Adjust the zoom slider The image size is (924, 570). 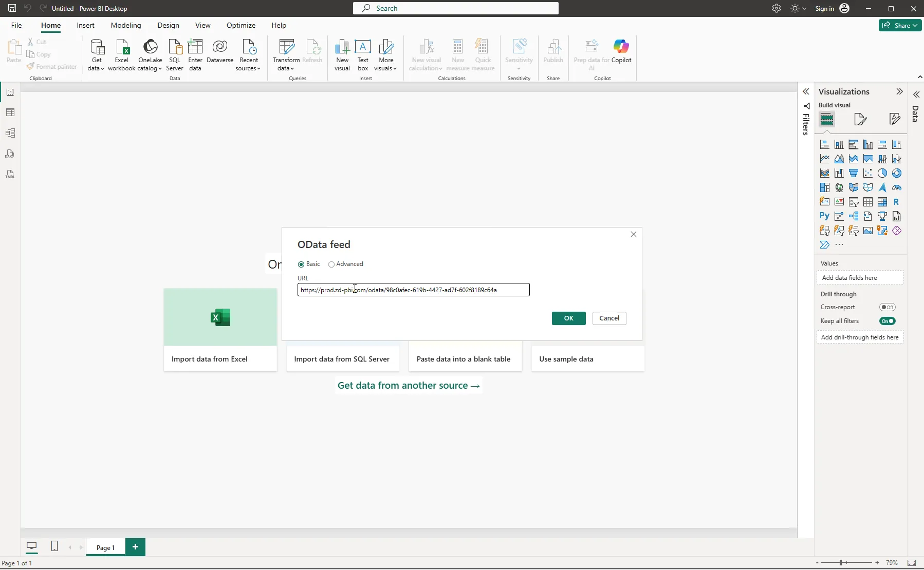841,563
